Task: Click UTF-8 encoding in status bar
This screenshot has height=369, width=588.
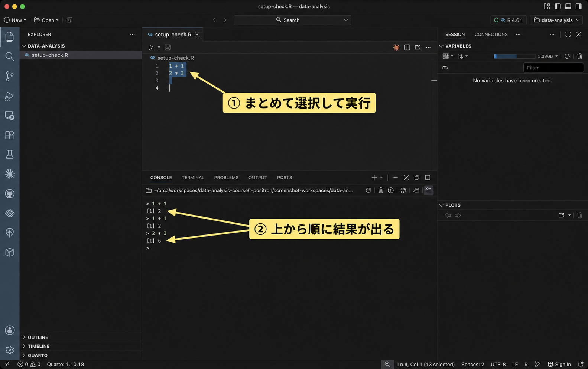Action: (x=498, y=364)
